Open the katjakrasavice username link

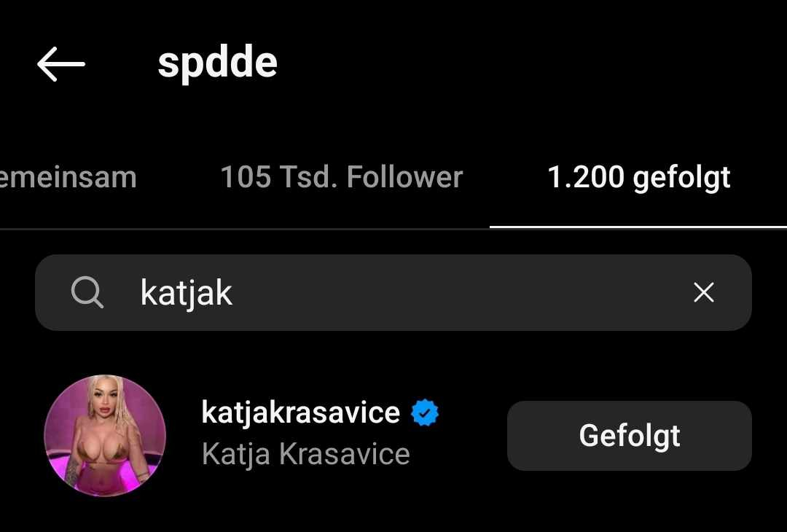click(x=301, y=412)
